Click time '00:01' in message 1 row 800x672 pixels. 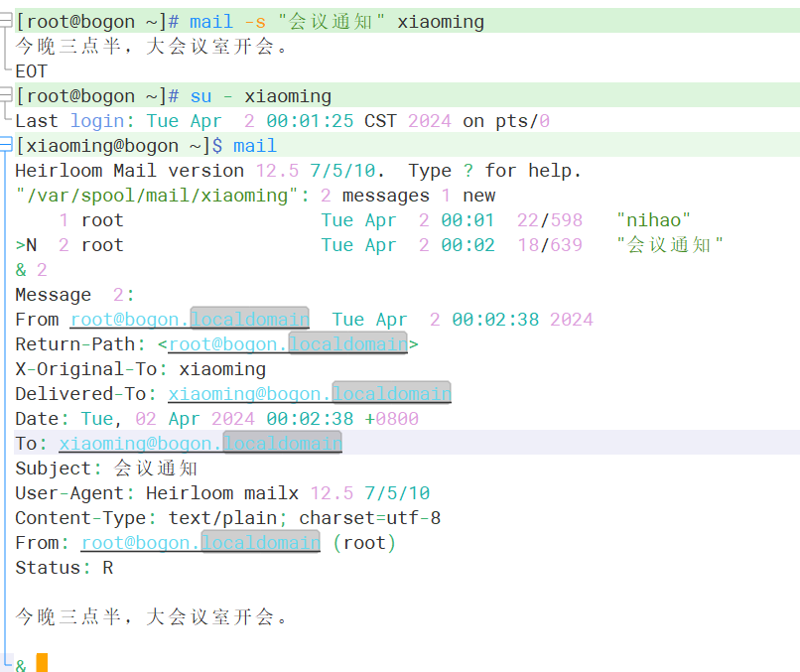point(467,220)
